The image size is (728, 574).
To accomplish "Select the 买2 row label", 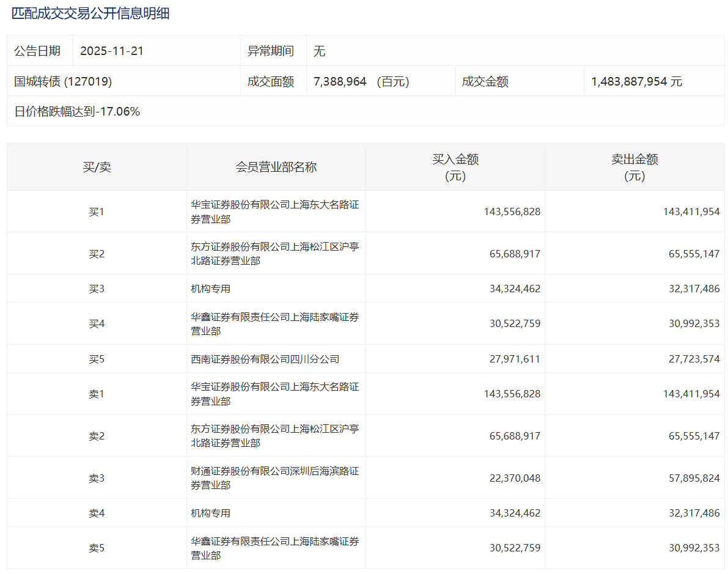I will 97,254.
